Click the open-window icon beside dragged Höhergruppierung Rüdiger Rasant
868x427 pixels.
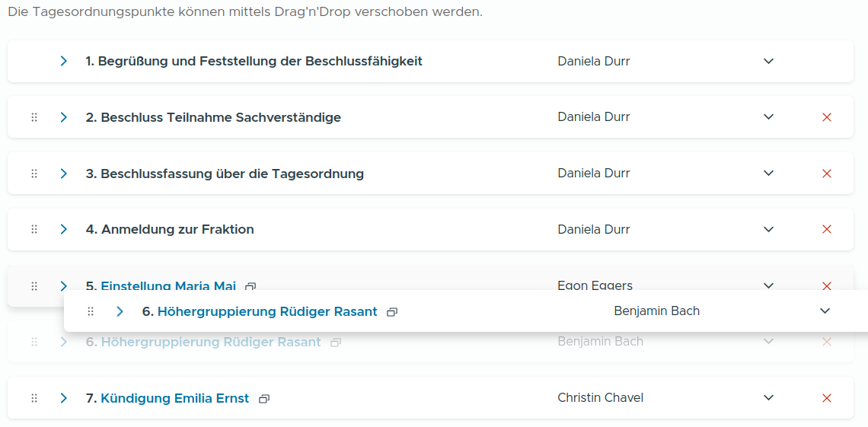392,312
